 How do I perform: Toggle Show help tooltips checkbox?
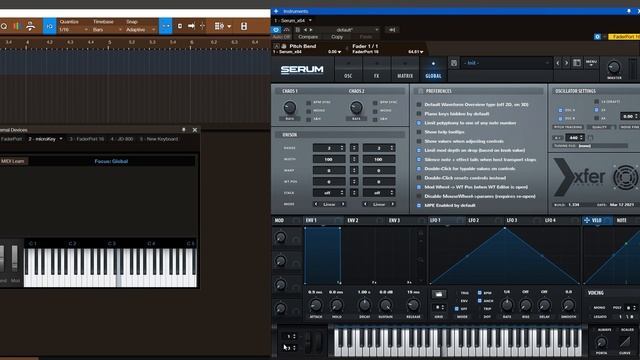[x=419, y=132]
